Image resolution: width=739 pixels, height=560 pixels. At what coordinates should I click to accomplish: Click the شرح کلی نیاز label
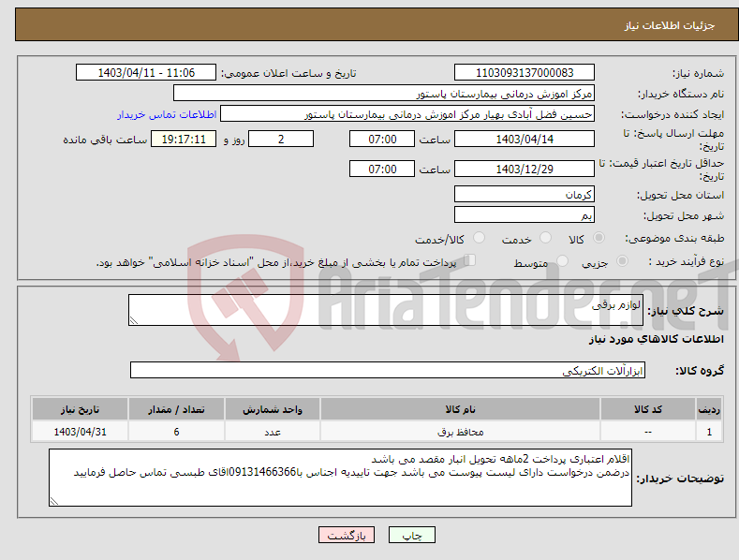[686, 311]
